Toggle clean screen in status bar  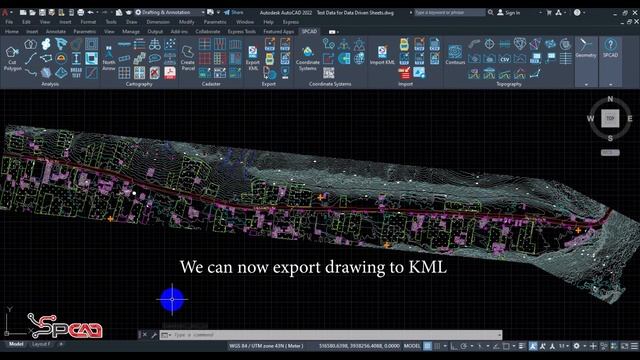pos(624,346)
